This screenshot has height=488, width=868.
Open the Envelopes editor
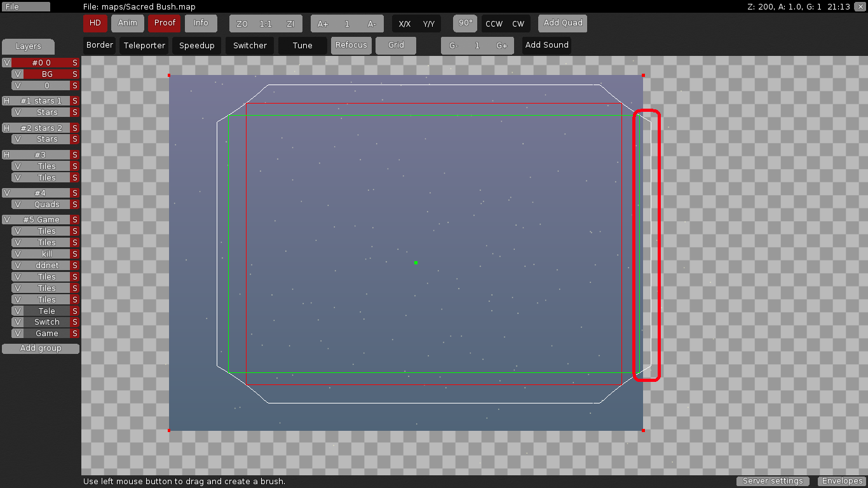(x=842, y=481)
